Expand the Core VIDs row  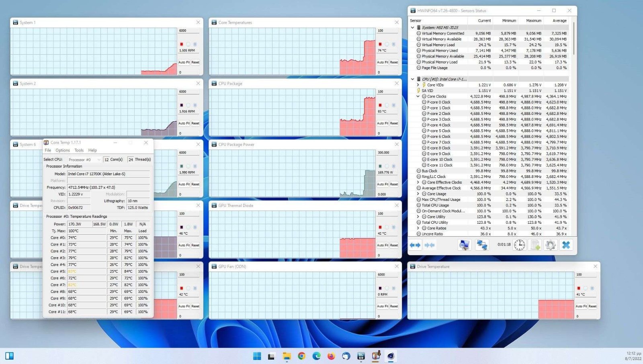pyautogui.click(x=418, y=85)
